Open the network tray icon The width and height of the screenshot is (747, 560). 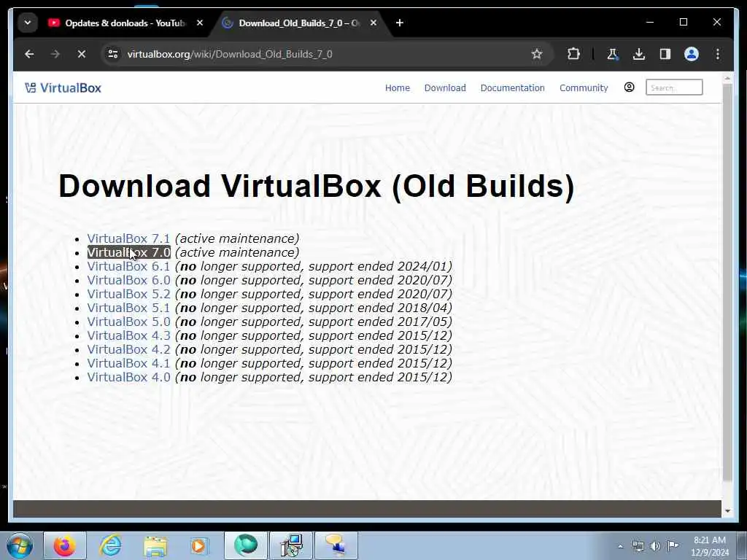tap(638, 546)
